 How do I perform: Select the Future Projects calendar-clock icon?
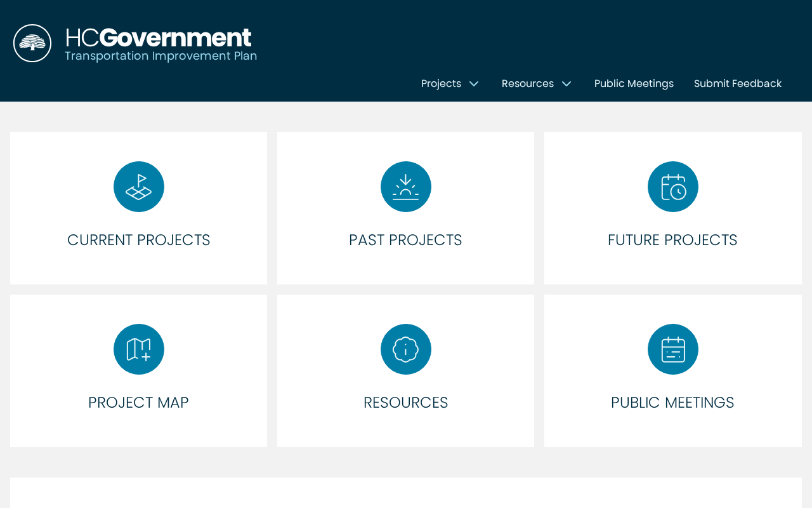click(x=673, y=187)
